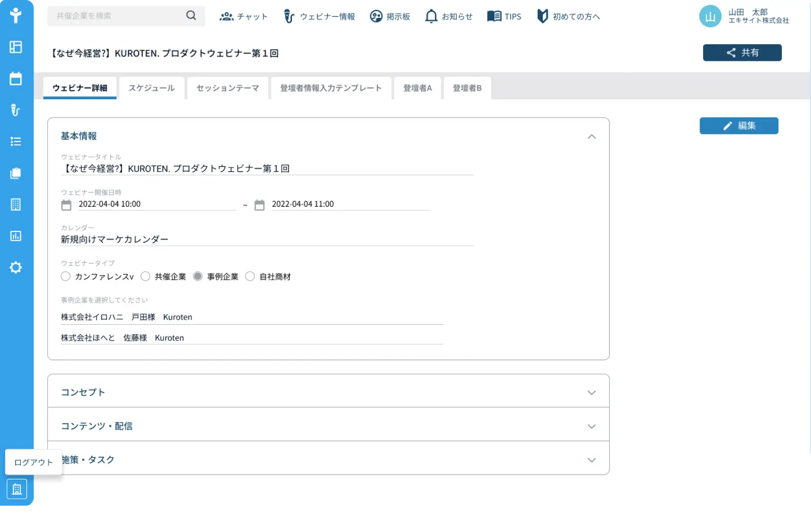Click the user name 山田 太郎
The image size is (811, 532).
coord(748,12)
